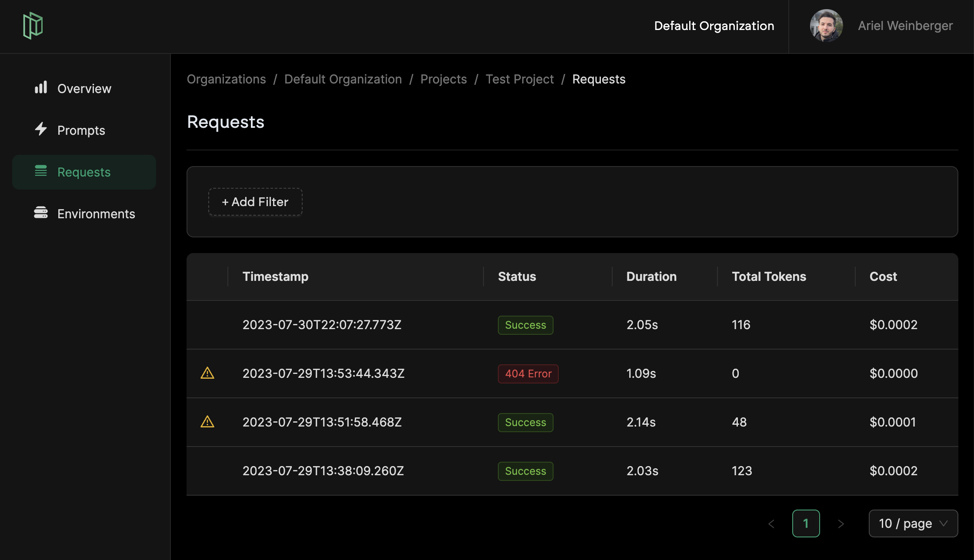974x560 pixels.
Task: Go to next page arrow in pagination
Action: point(841,524)
